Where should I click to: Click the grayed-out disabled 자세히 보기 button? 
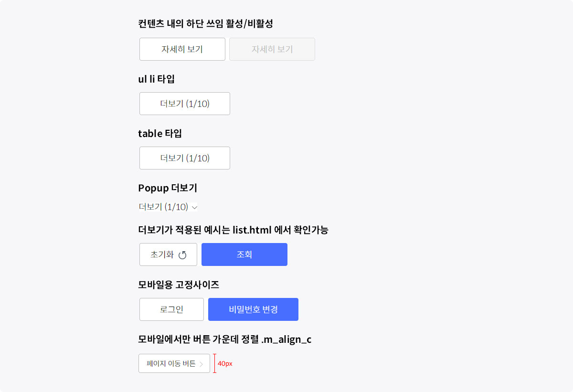click(x=272, y=49)
